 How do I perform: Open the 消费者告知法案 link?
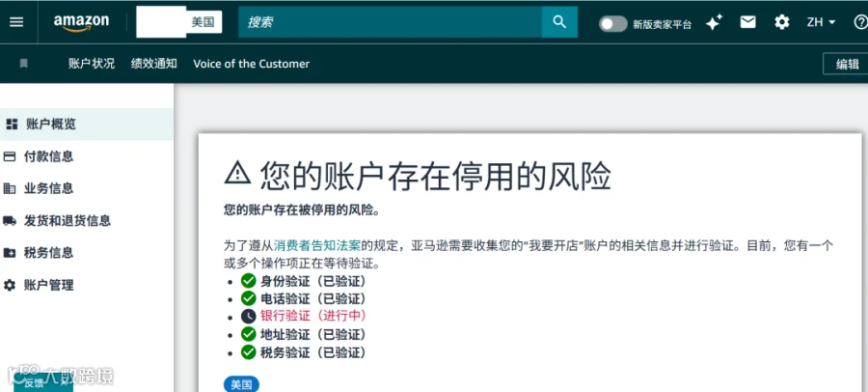click(x=317, y=245)
